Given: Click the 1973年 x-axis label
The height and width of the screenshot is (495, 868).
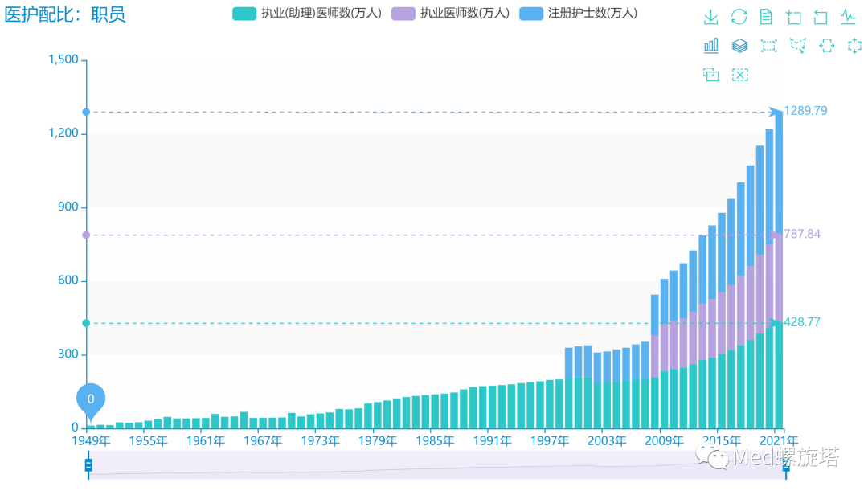Looking at the screenshot, I should coord(320,441).
